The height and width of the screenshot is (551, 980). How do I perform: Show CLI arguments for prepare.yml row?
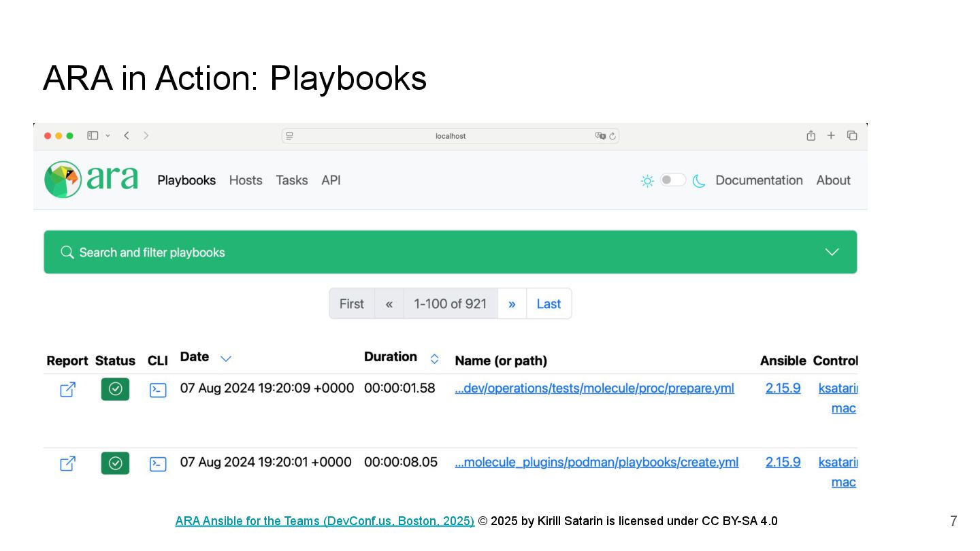158,390
